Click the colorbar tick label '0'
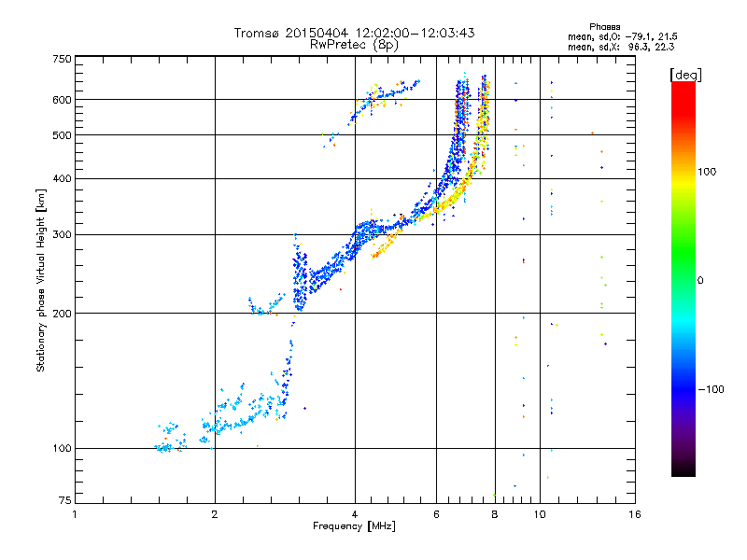 coord(700,281)
